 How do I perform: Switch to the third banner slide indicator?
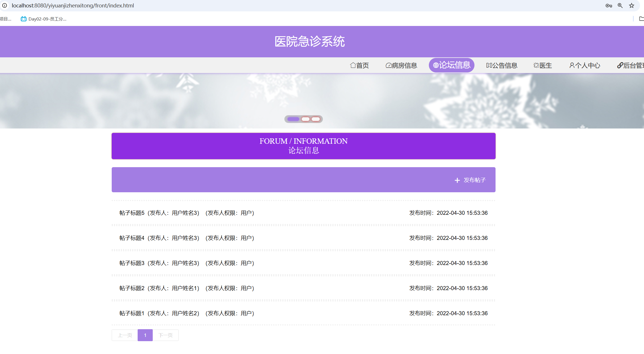316,119
